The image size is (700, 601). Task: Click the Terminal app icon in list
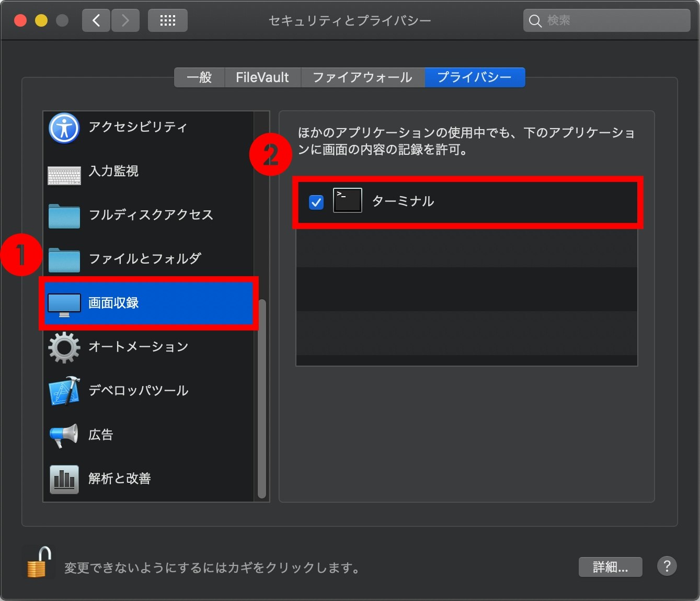pyautogui.click(x=347, y=200)
